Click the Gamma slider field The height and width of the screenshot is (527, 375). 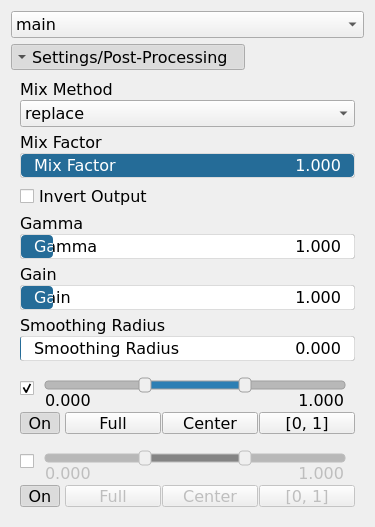point(187,246)
